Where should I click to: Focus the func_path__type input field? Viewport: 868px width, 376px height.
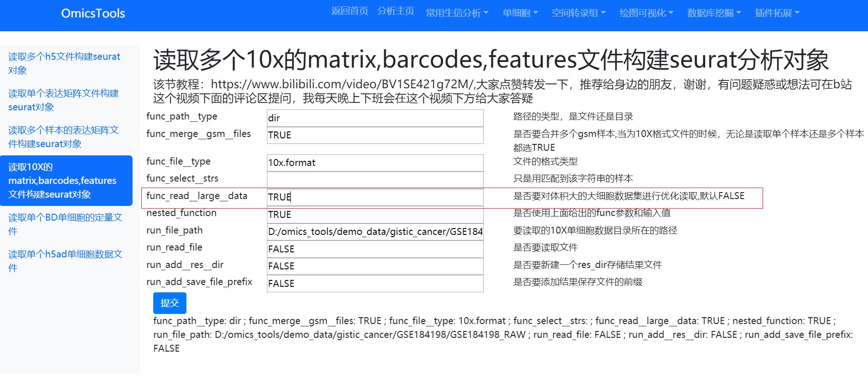point(375,118)
